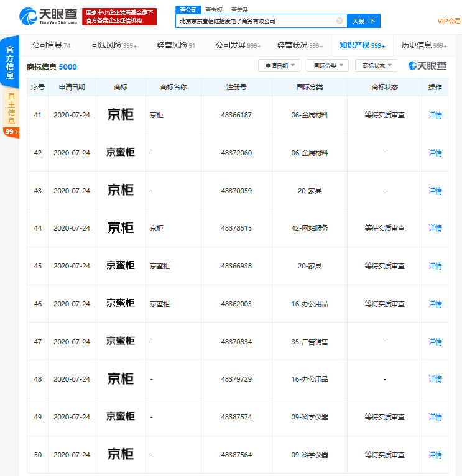Click the 商标信息 5000 section heading
The width and height of the screenshot is (462, 476).
coord(52,66)
